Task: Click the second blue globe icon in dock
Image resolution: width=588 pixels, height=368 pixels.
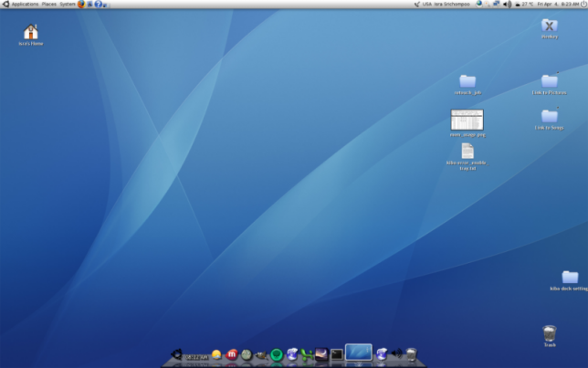Action: point(382,354)
